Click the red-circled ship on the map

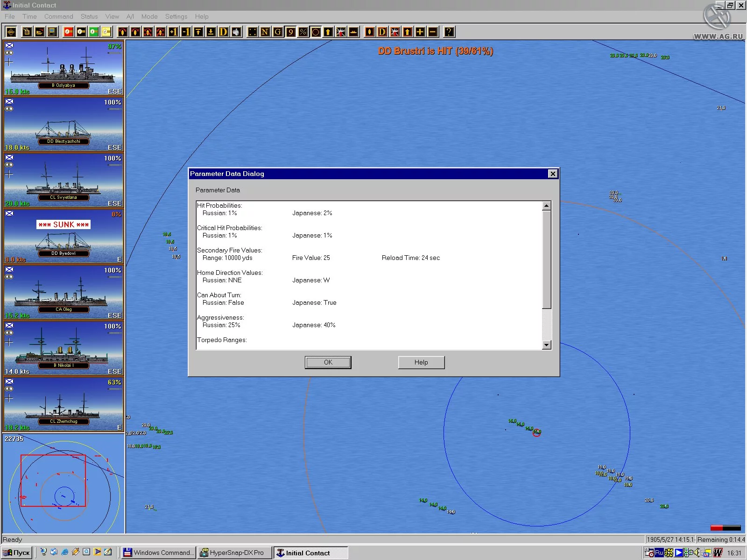(x=537, y=433)
